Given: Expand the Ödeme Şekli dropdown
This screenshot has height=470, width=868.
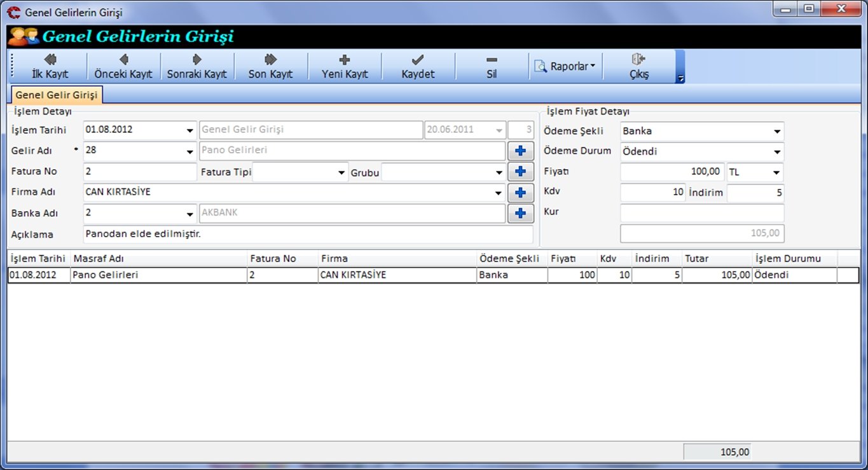Looking at the screenshot, I should (x=776, y=132).
